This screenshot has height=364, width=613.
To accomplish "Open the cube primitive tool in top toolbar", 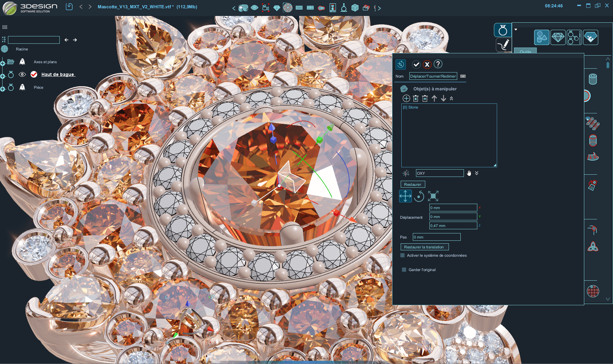I will 355,7.
